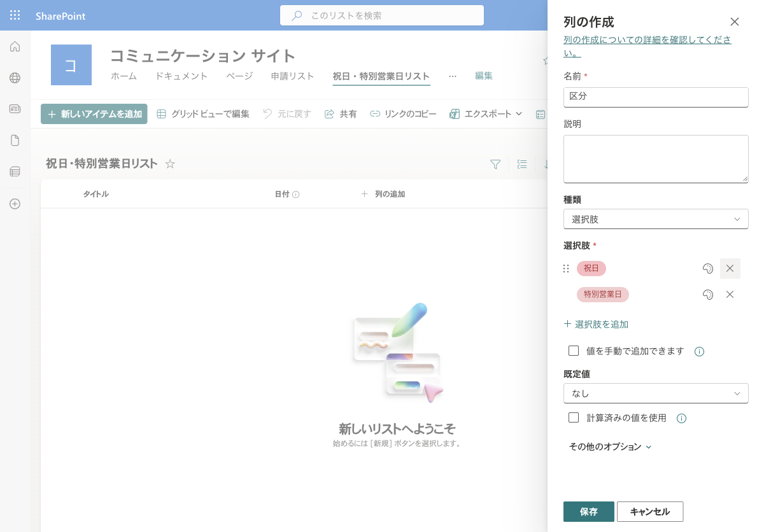The width and height of the screenshot is (764, 532).
Task: Click 元に戻す undo button
Action: pyautogui.click(x=287, y=114)
